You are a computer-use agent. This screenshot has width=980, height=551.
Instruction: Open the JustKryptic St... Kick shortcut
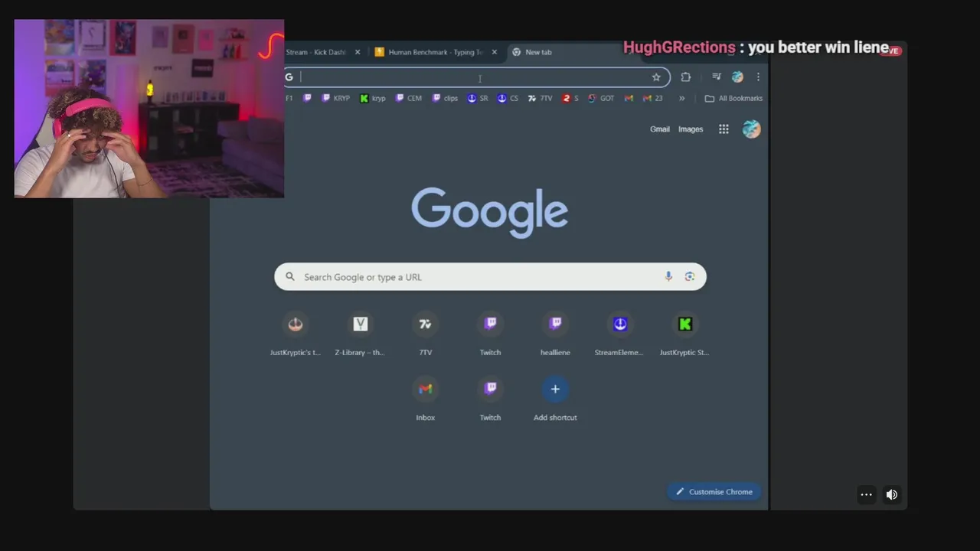pyautogui.click(x=685, y=335)
